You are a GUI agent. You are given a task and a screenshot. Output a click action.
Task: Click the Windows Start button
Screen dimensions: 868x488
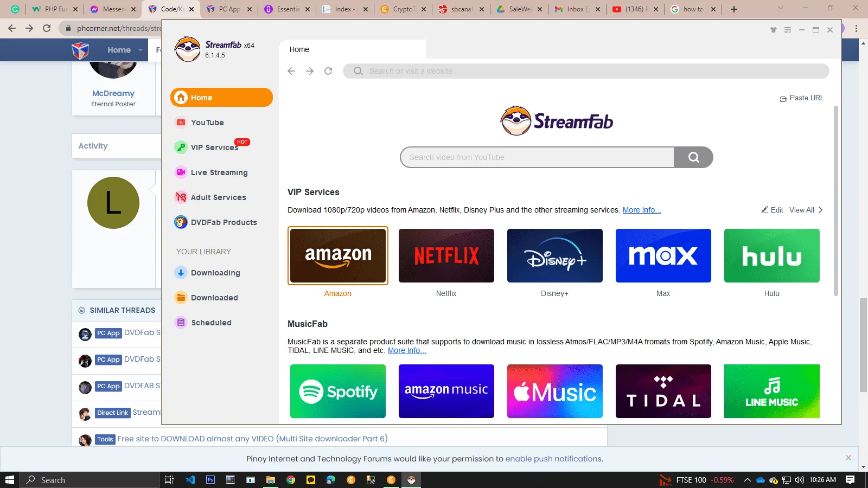pos(9,480)
